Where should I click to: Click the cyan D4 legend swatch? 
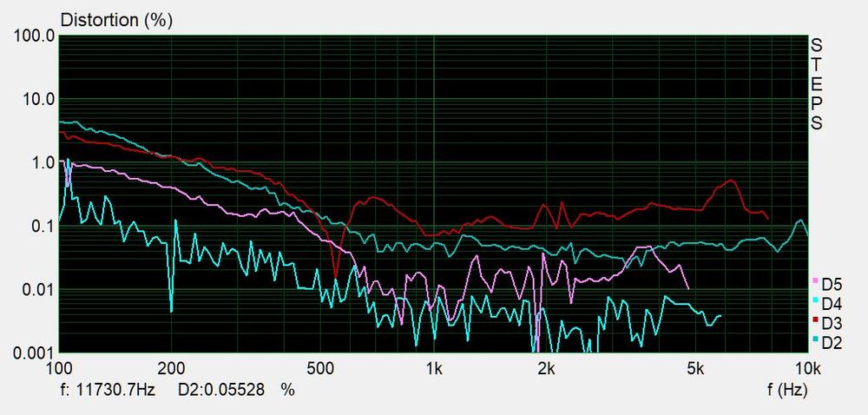pos(815,300)
